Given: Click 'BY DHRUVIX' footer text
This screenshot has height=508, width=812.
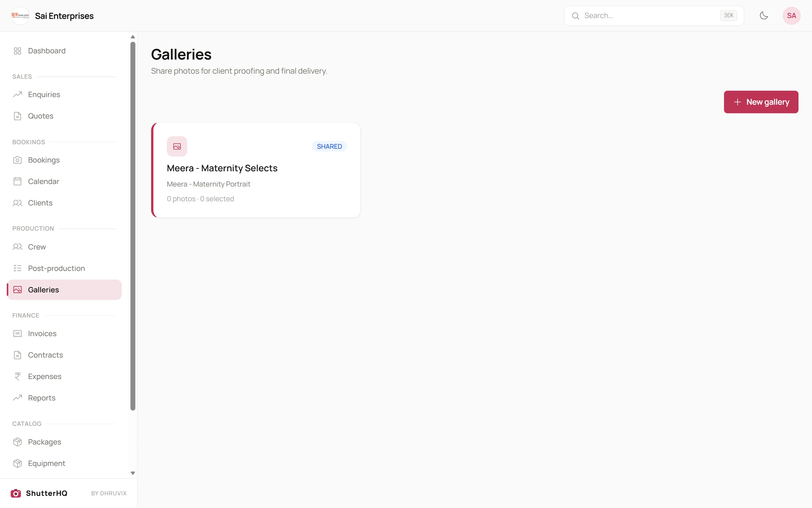Looking at the screenshot, I should pyautogui.click(x=109, y=493).
